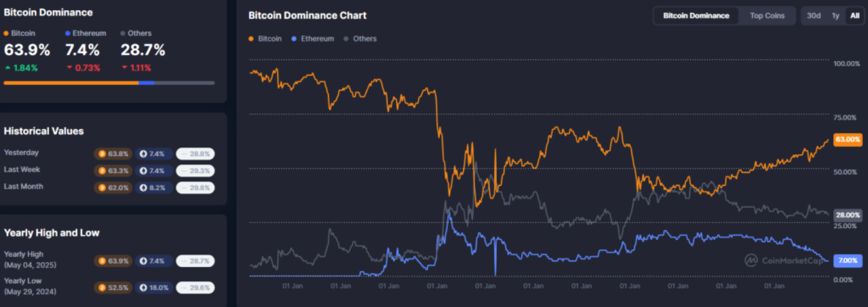
Task: Click Last Week's Bitcoin 63.3% pill
Action: pos(113,171)
